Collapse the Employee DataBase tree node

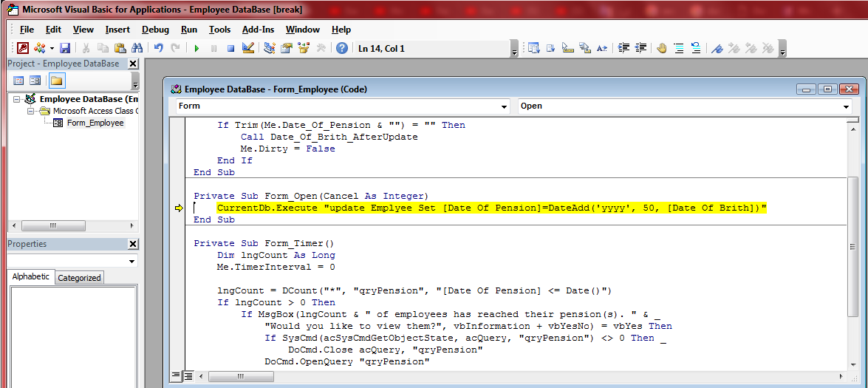pos(18,99)
